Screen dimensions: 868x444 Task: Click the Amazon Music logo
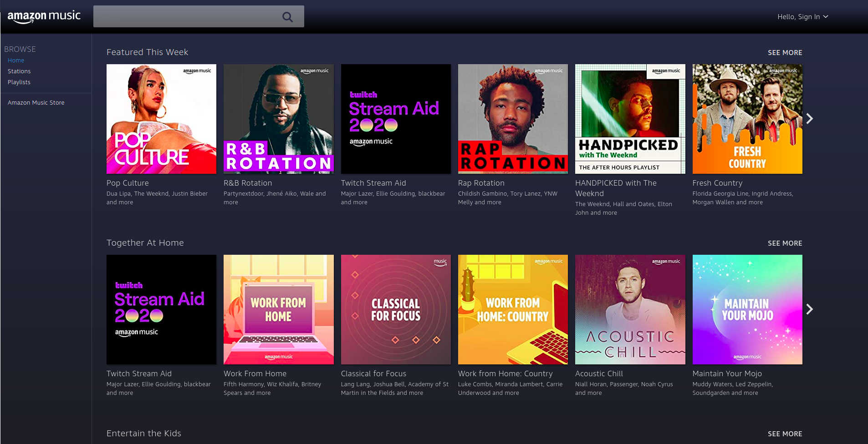pos(44,16)
